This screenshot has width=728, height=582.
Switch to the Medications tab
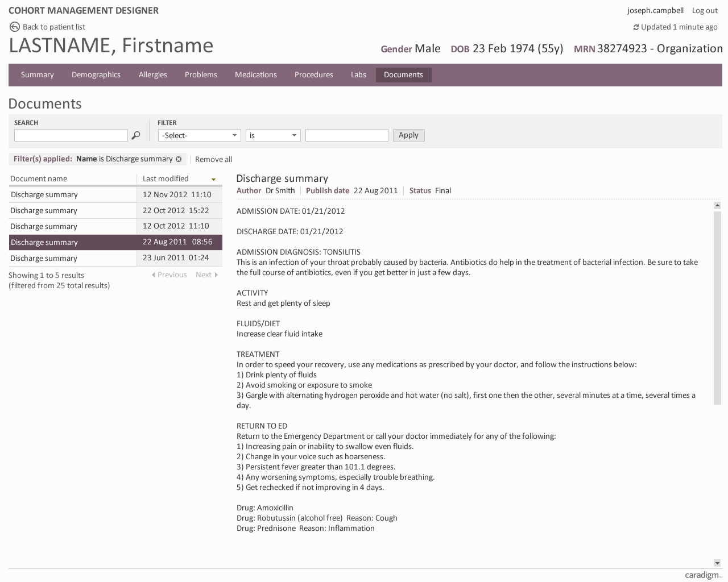pyautogui.click(x=256, y=74)
